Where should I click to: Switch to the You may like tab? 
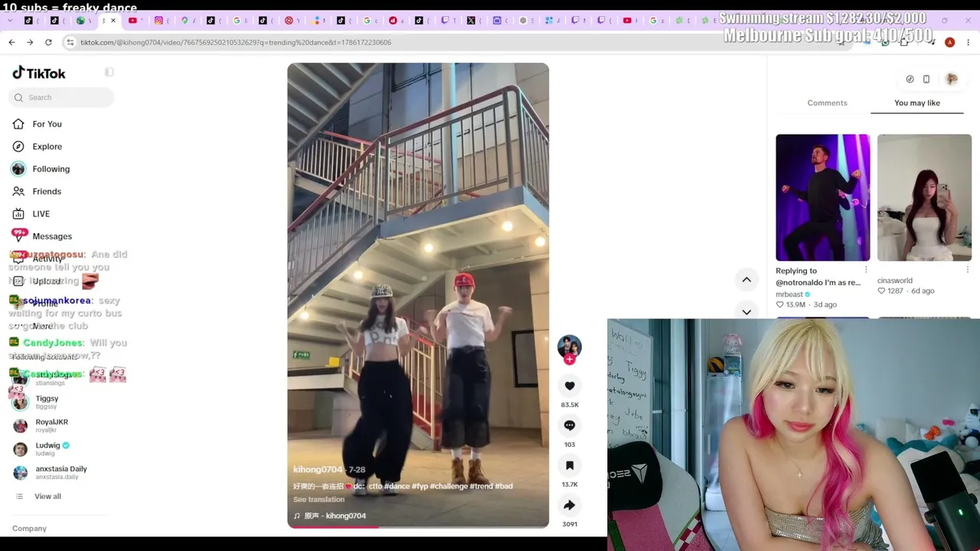click(x=917, y=103)
